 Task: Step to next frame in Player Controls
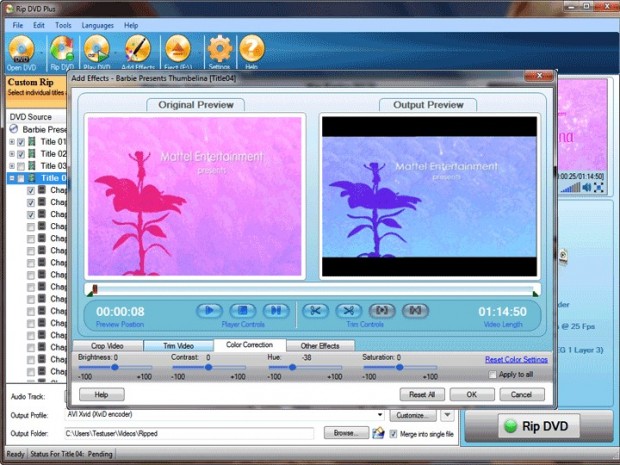pyautogui.click(x=276, y=311)
